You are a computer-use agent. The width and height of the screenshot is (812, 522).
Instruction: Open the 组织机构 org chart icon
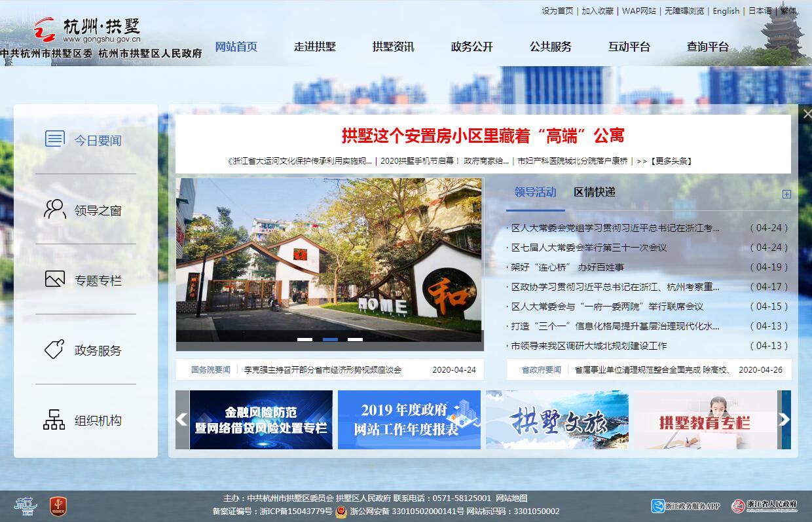[x=54, y=419]
